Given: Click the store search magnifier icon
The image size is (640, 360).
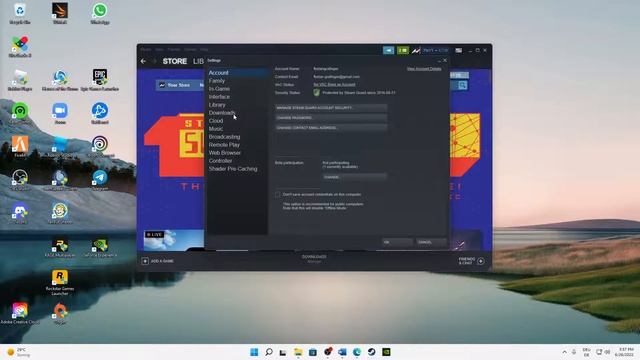Looking at the screenshot, I should pos(462,85).
